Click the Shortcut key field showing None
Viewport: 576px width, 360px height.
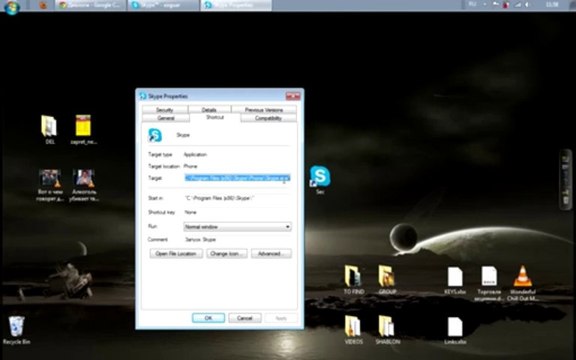coord(237,212)
